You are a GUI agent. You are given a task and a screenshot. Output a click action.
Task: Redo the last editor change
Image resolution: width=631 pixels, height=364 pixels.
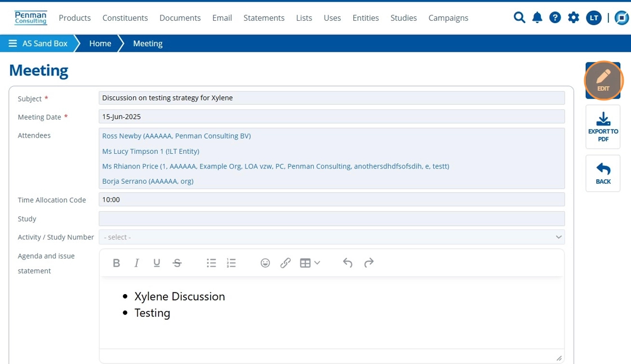click(368, 263)
